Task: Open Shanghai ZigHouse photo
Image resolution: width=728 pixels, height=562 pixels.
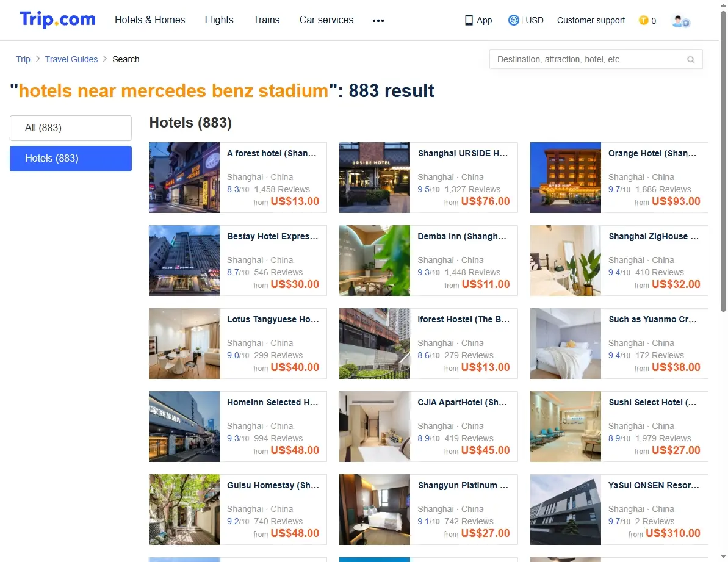Action: [x=566, y=261]
